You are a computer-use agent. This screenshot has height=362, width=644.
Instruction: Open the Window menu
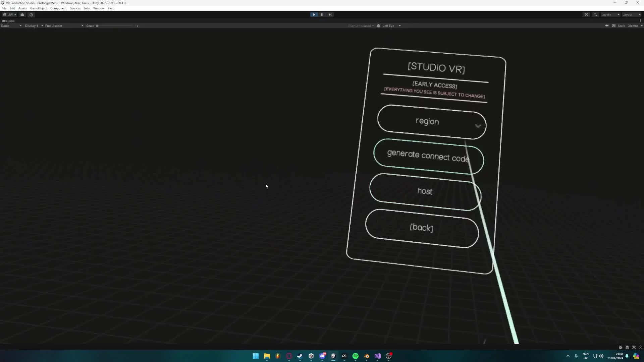(x=99, y=8)
